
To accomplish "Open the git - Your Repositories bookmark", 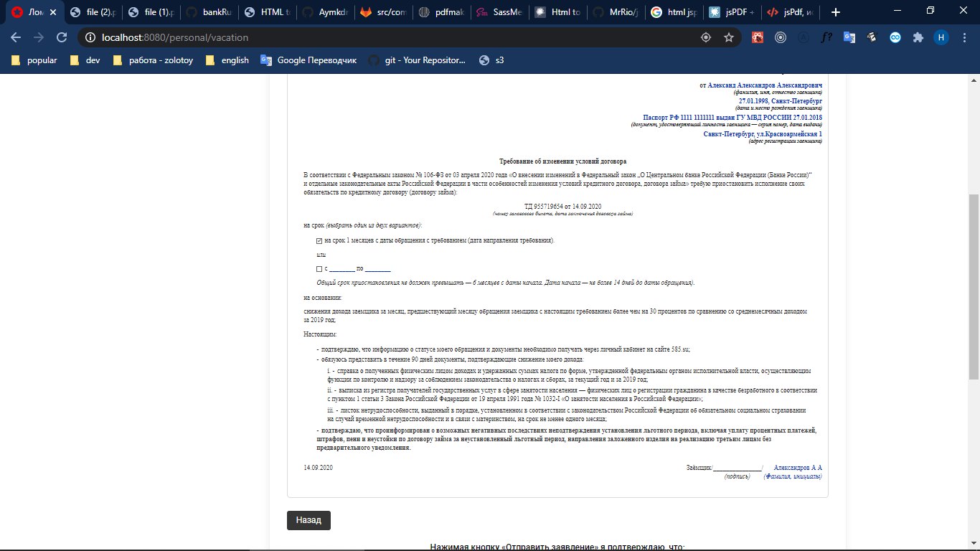I will click(x=417, y=60).
